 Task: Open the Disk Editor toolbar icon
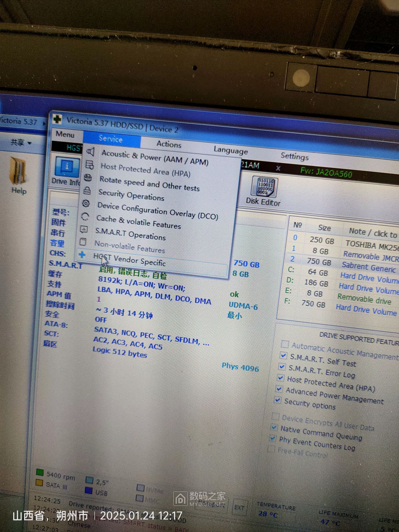pos(264,191)
